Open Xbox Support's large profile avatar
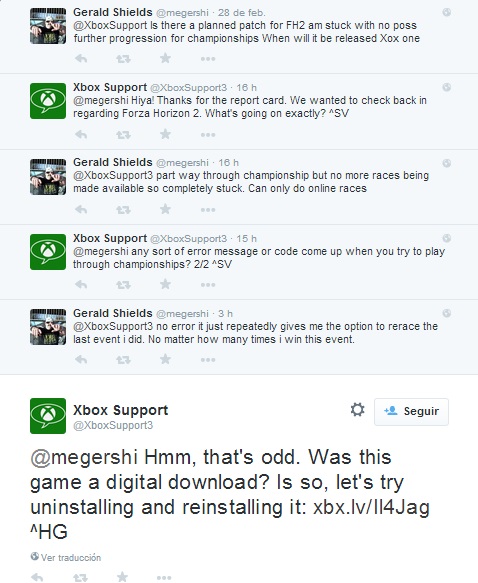 point(48,416)
